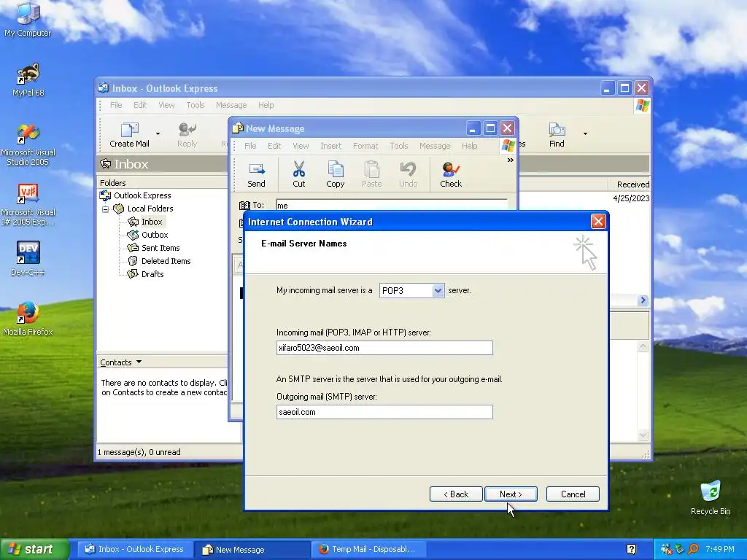Click the Reply toolbar icon in Outlook Express

(187, 135)
